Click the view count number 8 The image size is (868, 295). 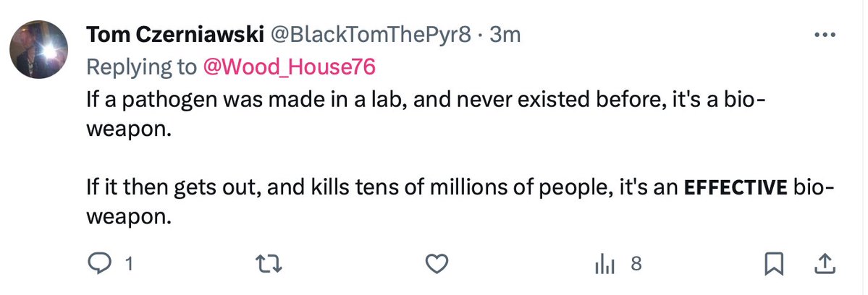636,265
